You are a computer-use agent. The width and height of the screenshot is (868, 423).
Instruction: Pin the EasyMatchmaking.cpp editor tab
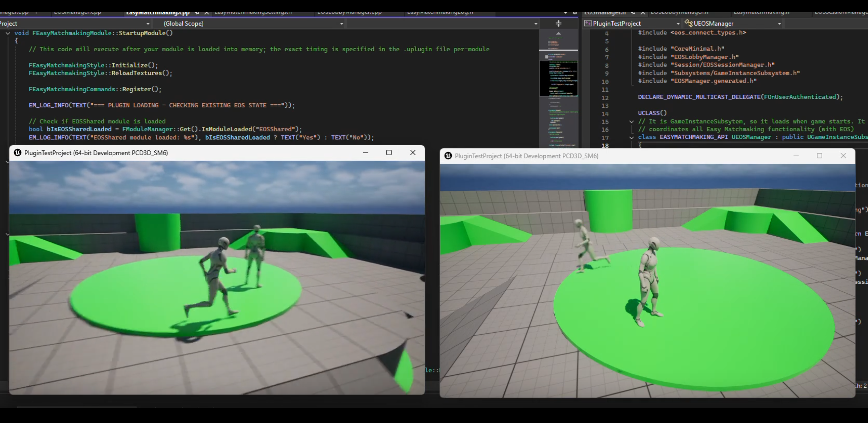(x=197, y=13)
